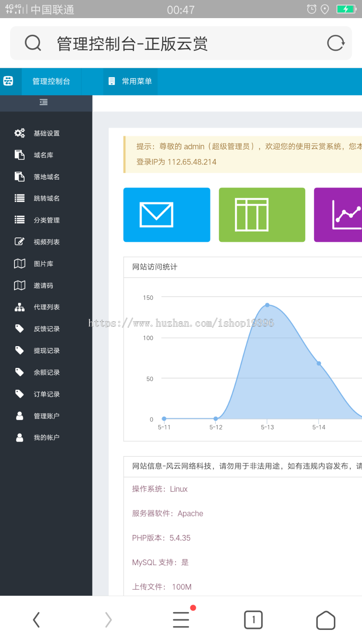Reload the page with the refresh icon
The height and width of the screenshot is (644, 362).
(336, 43)
